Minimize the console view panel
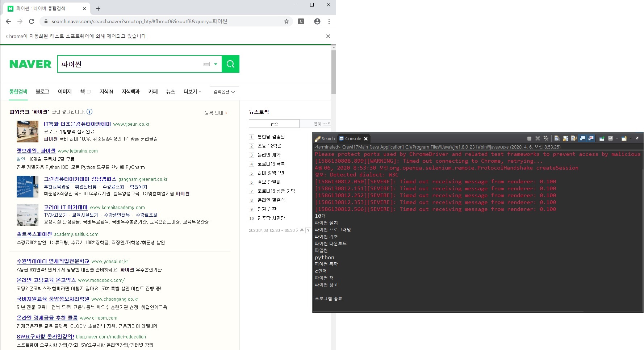This screenshot has width=644, height=350. (637, 138)
